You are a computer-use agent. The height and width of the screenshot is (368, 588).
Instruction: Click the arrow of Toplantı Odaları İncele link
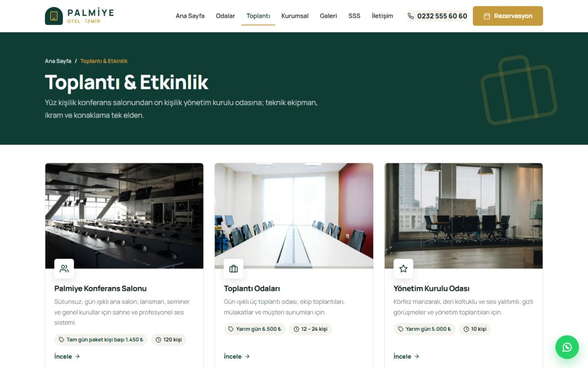click(247, 357)
